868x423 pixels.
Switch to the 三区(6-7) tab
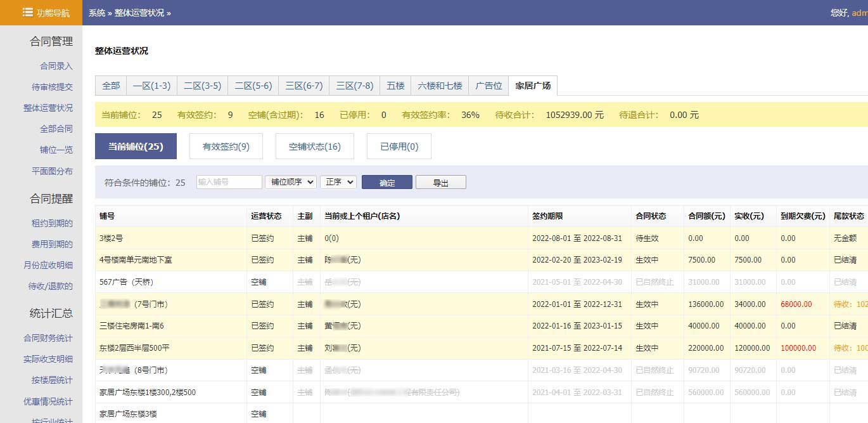coord(304,86)
